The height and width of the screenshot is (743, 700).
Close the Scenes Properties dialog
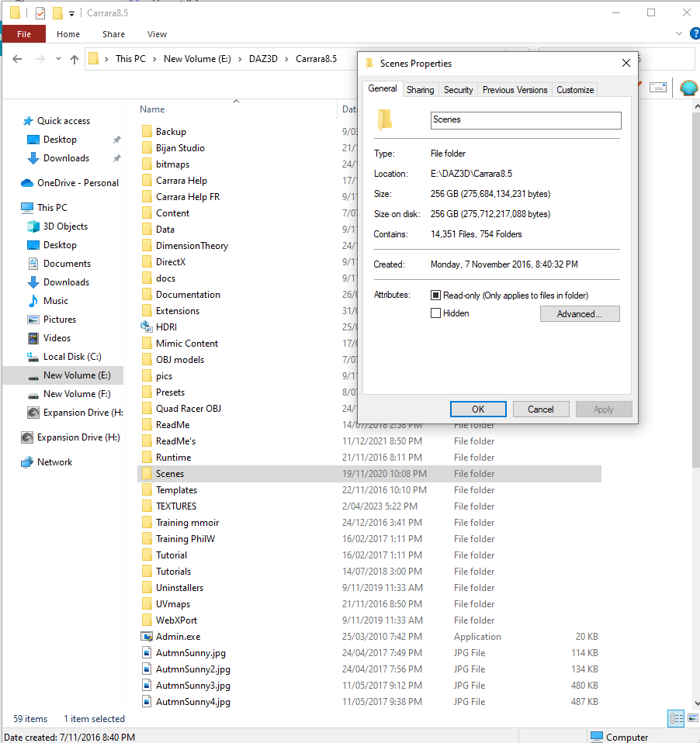pyautogui.click(x=626, y=63)
